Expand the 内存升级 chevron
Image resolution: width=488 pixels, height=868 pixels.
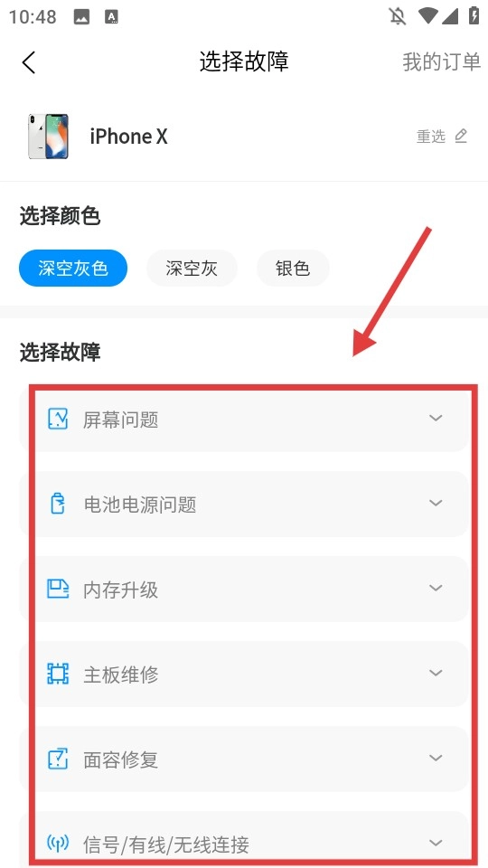pyautogui.click(x=436, y=588)
